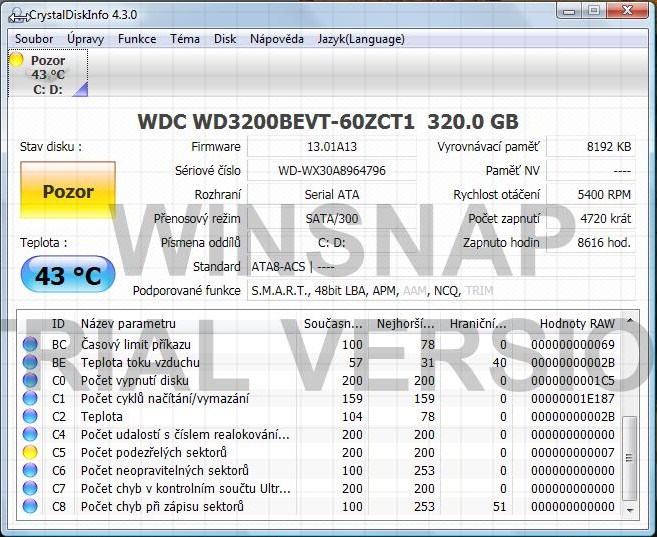
Task: Click the supported features field with S.M.A.R.T.
Action: (442, 290)
